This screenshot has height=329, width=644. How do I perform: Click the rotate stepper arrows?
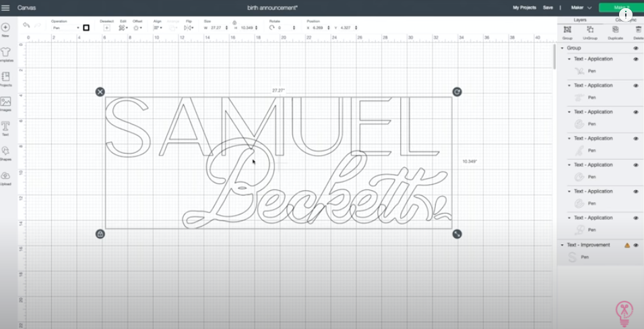[294, 28]
